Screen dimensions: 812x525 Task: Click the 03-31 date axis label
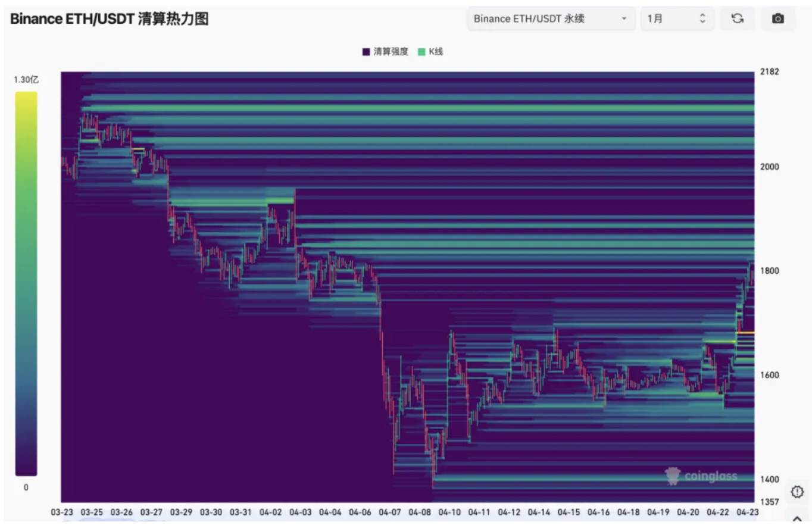pyautogui.click(x=241, y=512)
